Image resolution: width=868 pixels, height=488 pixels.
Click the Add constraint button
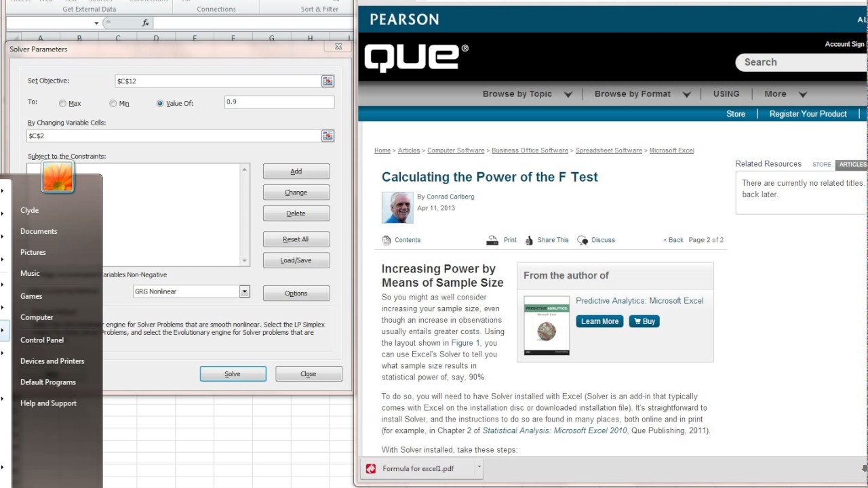[x=296, y=171]
